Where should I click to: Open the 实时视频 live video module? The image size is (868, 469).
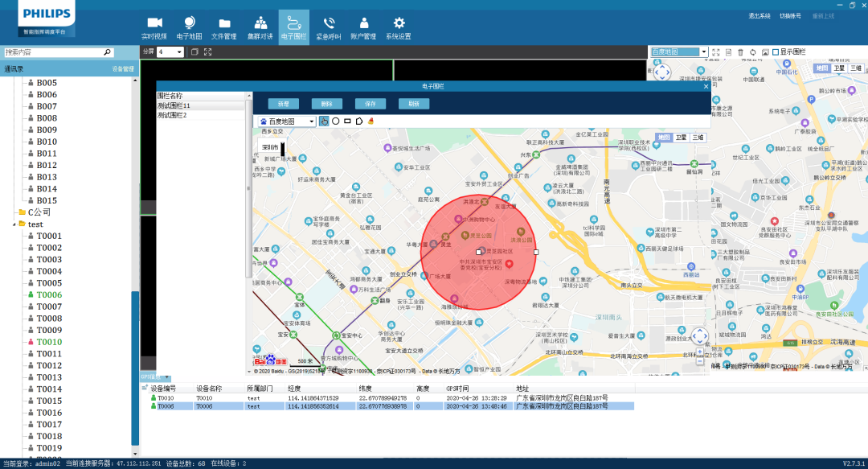[x=154, y=27]
